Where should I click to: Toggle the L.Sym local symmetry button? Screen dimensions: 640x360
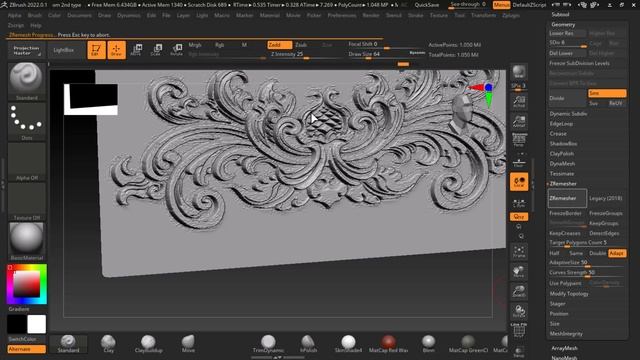point(519,202)
